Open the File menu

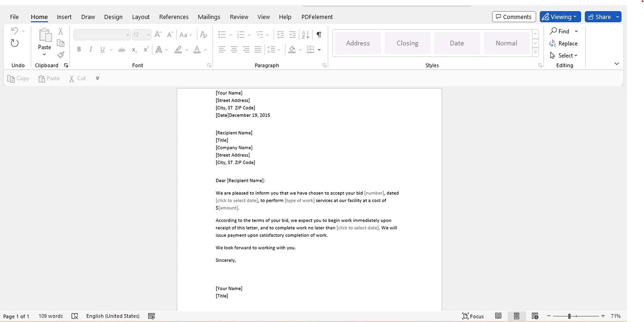[x=14, y=17]
